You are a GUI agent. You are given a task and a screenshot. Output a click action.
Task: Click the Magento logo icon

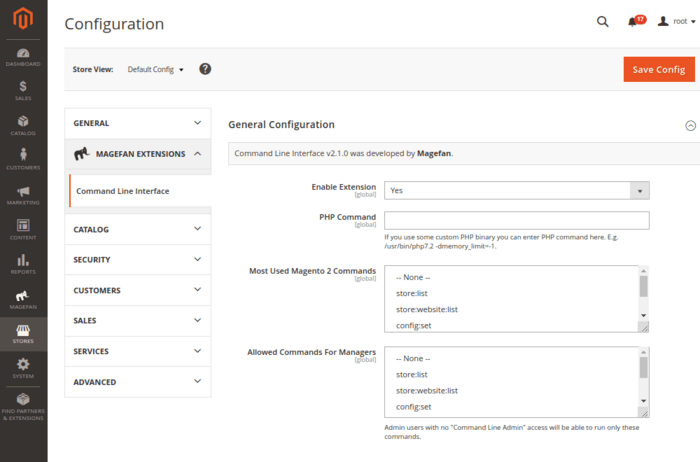pyautogui.click(x=23, y=19)
